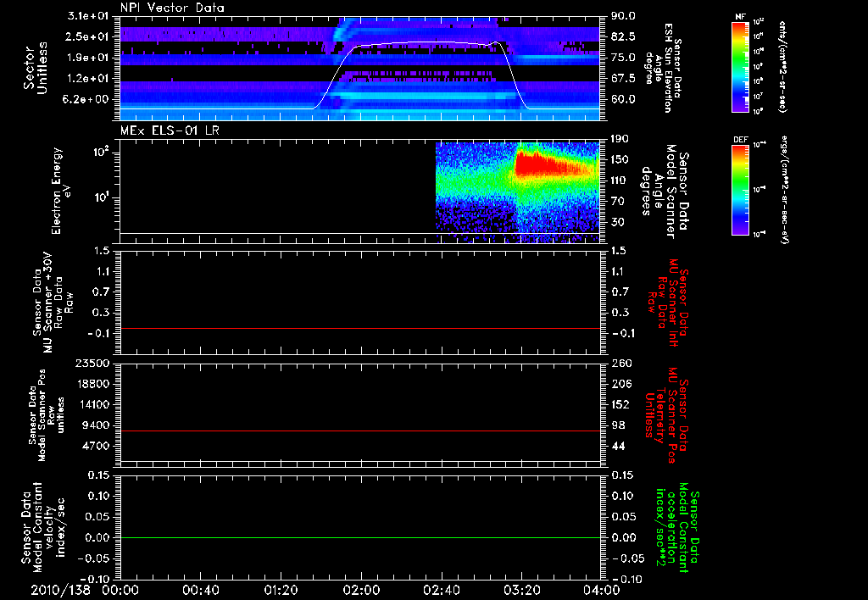868x600 pixels.
Task: Click the DEF label above the color bar
Action: click(x=740, y=140)
